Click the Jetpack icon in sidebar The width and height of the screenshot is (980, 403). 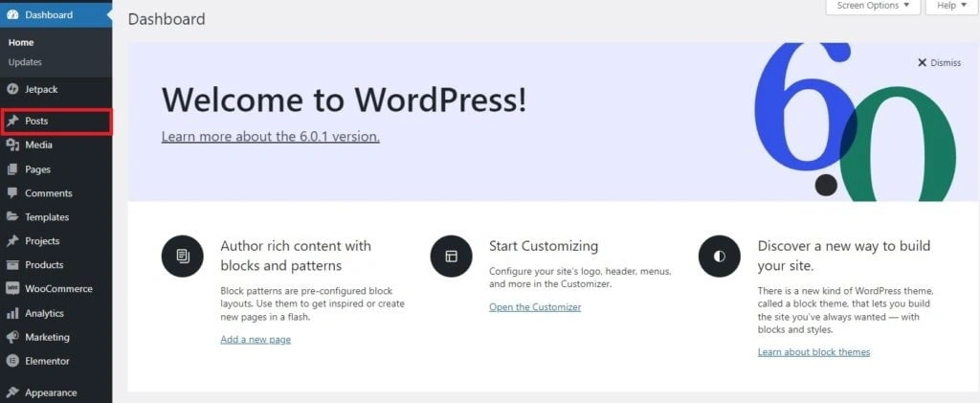12,89
